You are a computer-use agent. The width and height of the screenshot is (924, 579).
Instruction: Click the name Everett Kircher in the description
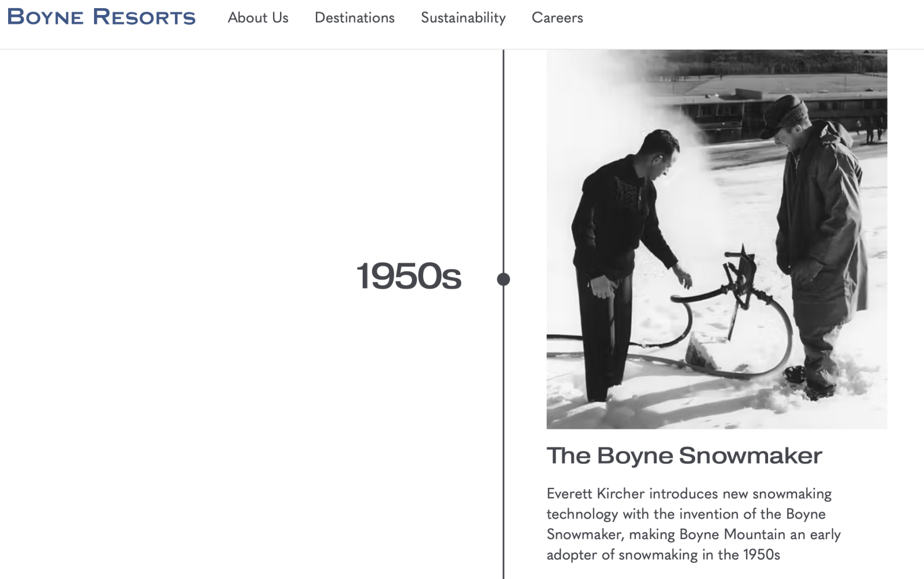595,494
